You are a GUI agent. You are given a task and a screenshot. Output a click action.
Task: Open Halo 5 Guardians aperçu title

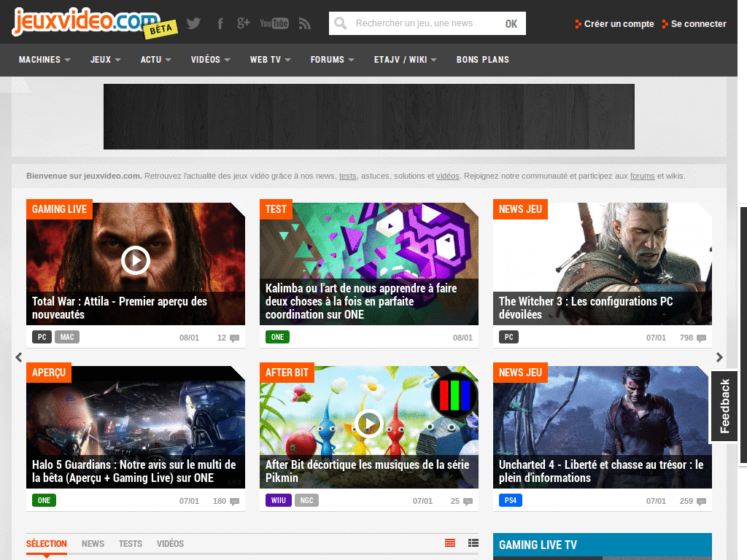pos(134,472)
